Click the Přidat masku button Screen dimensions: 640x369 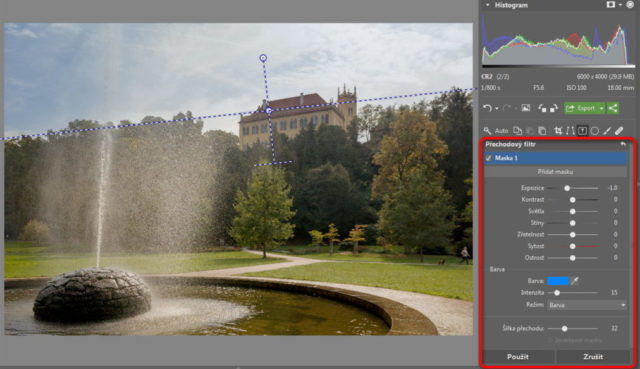556,172
